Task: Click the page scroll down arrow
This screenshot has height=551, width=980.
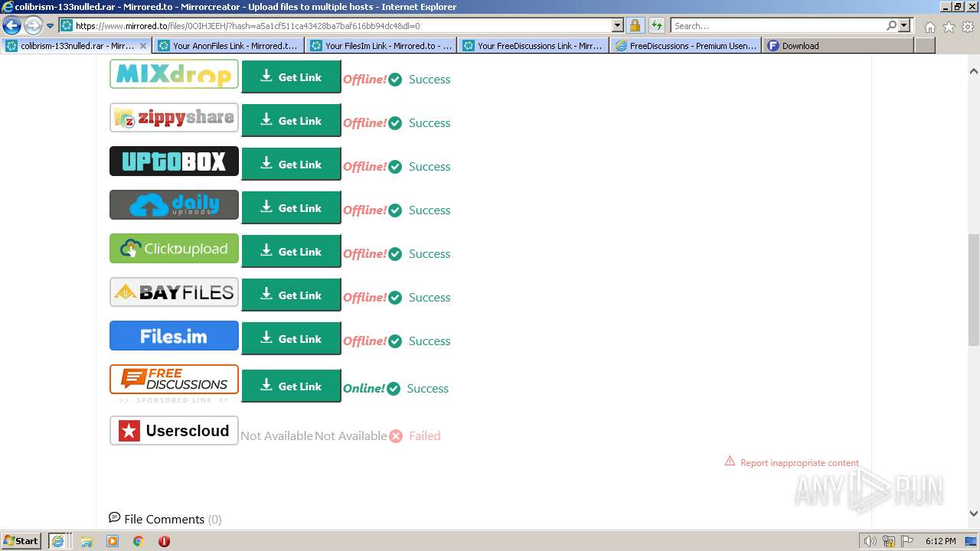Action: (974, 514)
